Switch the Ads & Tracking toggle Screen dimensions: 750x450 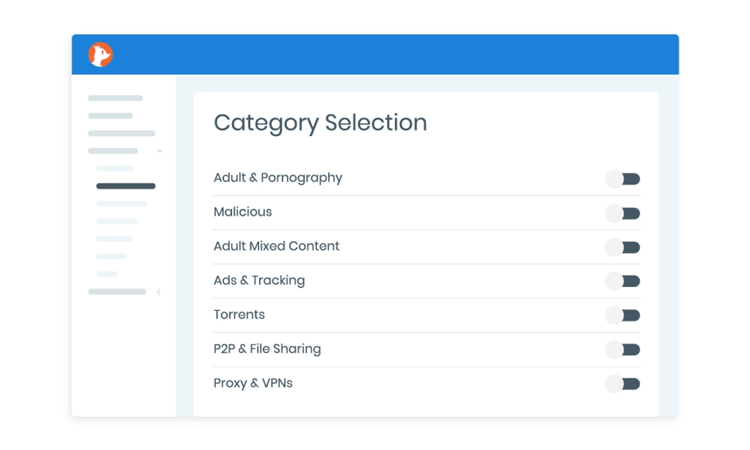click(x=622, y=281)
